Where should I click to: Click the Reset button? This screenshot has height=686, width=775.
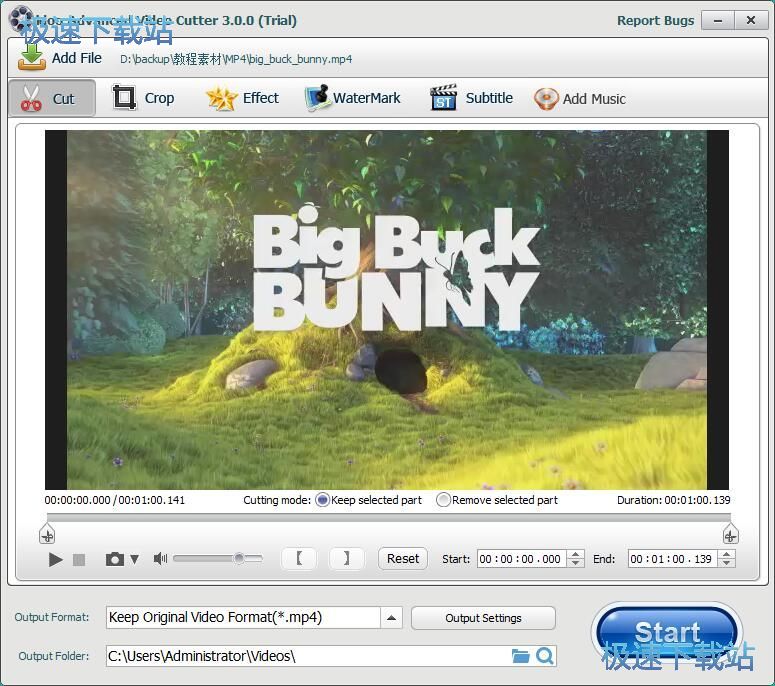403,558
